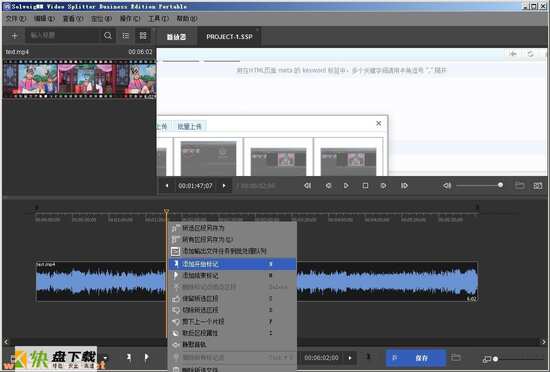Screen dimensions: 550x372
Task: Step one frame backward in player
Action: (x=328, y=186)
